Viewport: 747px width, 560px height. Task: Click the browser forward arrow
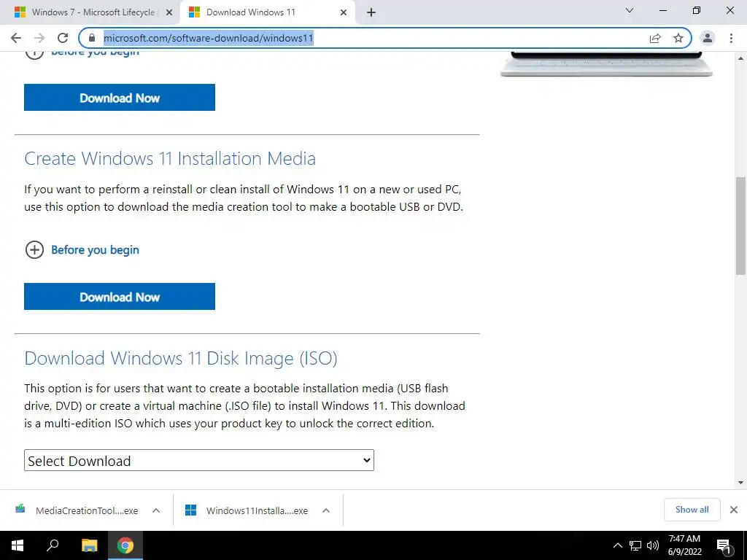[x=39, y=38]
